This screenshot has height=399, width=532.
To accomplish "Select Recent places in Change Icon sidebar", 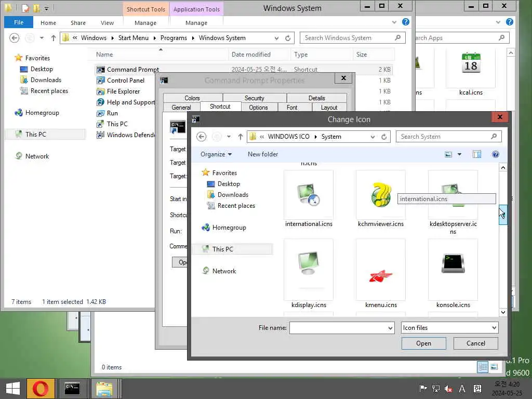I will (236, 206).
